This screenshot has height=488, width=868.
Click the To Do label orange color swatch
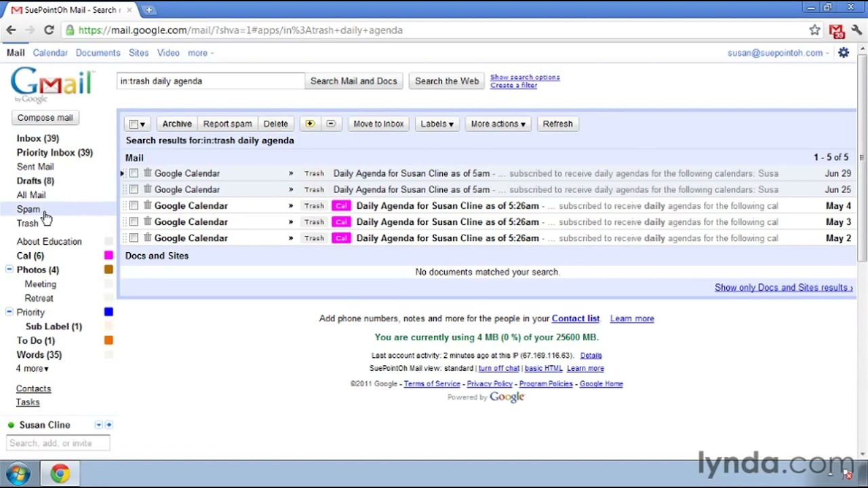108,340
